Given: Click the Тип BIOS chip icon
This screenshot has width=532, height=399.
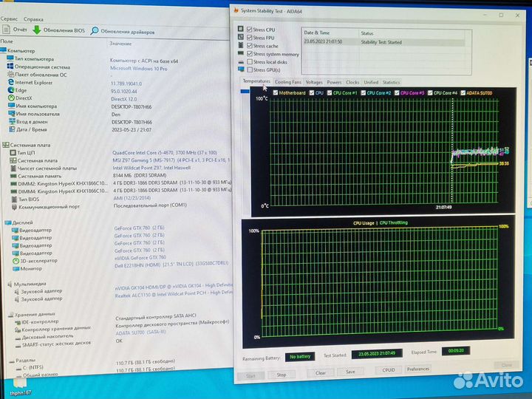Looking at the screenshot, I should tap(14, 199).
